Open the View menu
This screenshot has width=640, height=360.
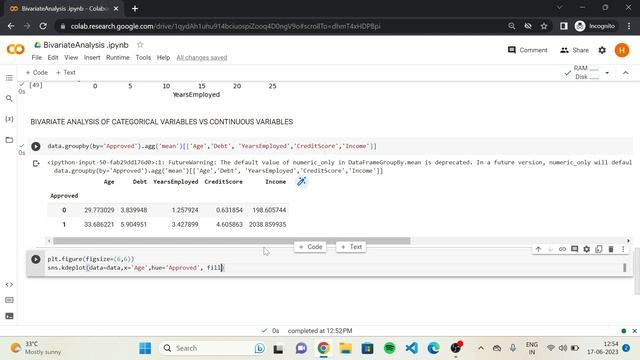point(71,58)
